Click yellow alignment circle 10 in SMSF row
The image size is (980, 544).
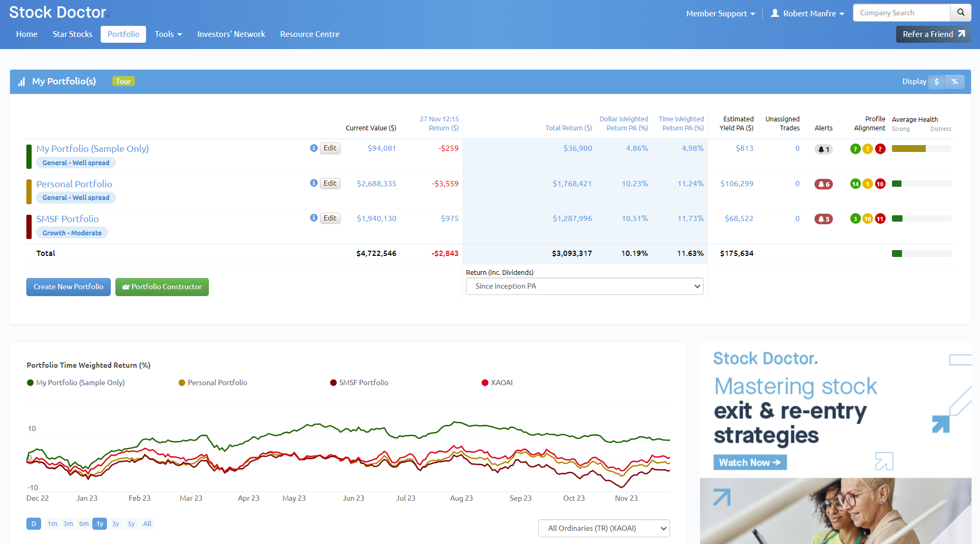click(868, 218)
